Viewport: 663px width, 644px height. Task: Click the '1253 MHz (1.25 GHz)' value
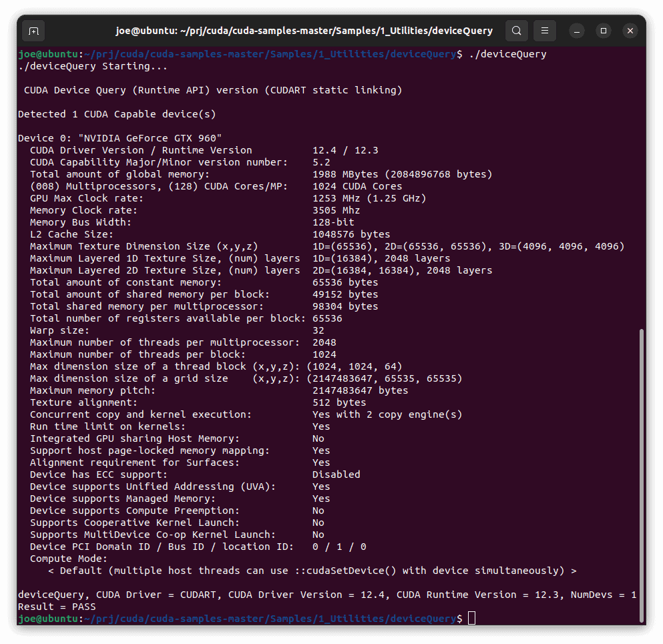tap(369, 198)
